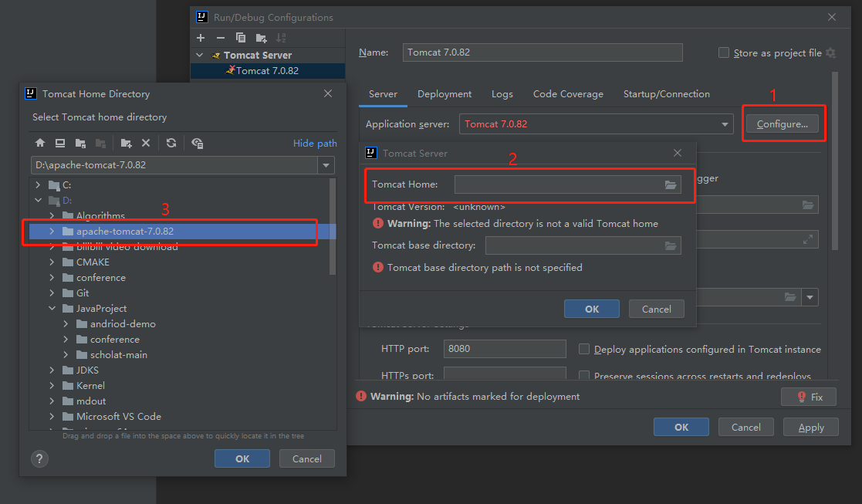
Task: Open the Logs tab
Action: pos(502,94)
